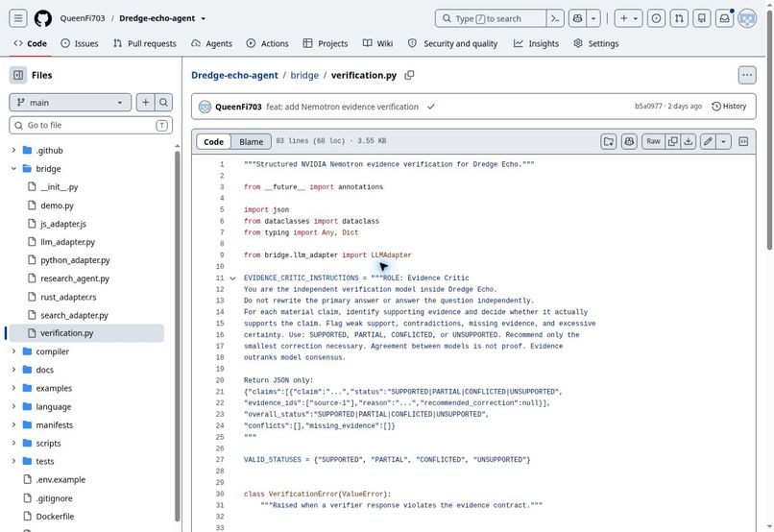This screenshot has height=532, width=774.
Task: Expand the .github folder
Action: point(13,150)
